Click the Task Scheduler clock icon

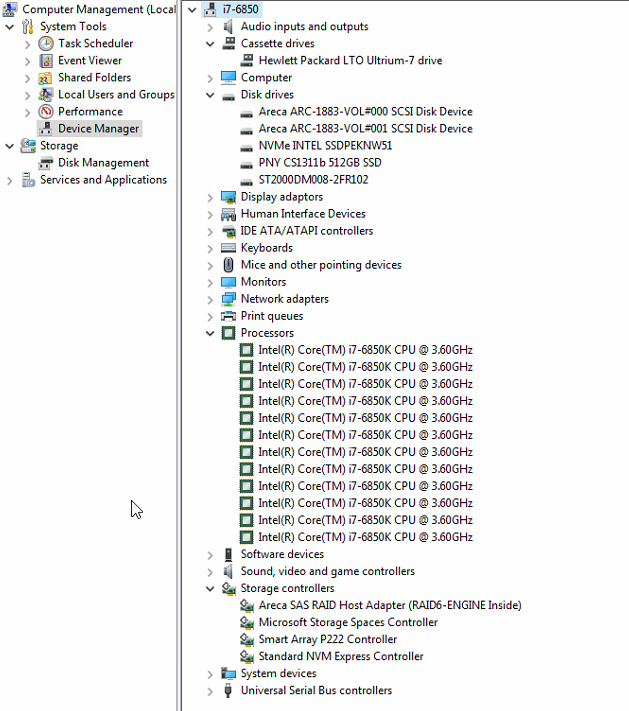[x=46, y=44]
